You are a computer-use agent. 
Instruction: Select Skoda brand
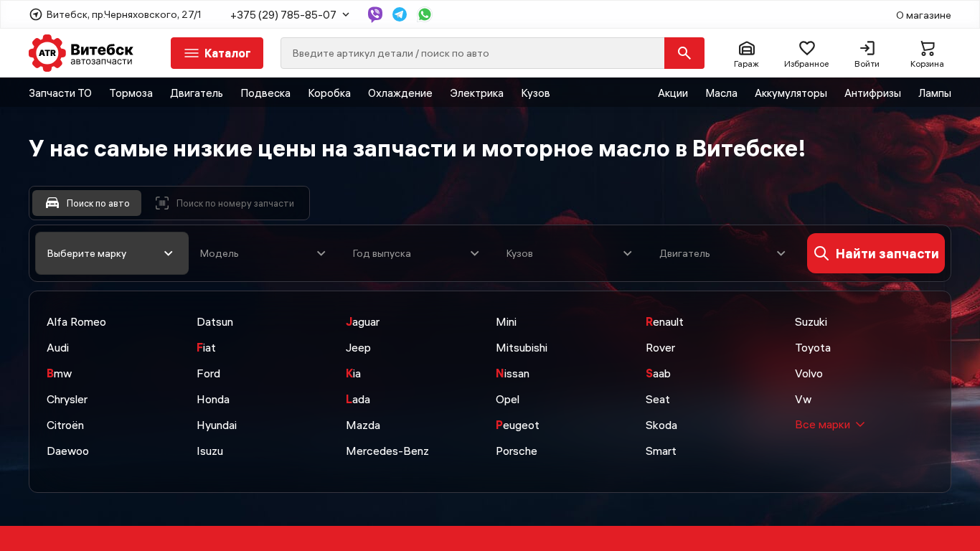pos(661,425)
